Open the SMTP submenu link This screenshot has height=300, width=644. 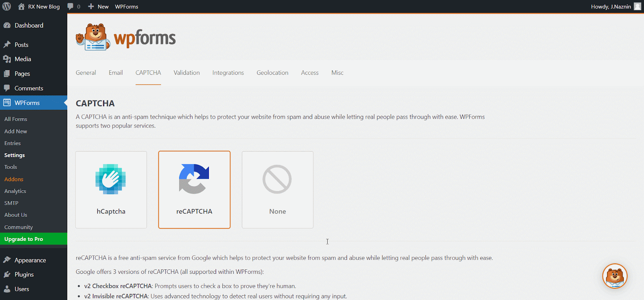(11, 203)
